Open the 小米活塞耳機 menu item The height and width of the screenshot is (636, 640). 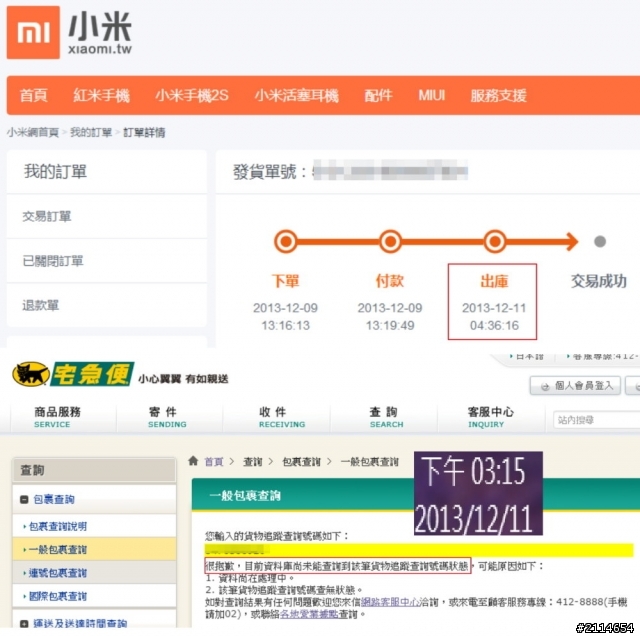[296, 96]
